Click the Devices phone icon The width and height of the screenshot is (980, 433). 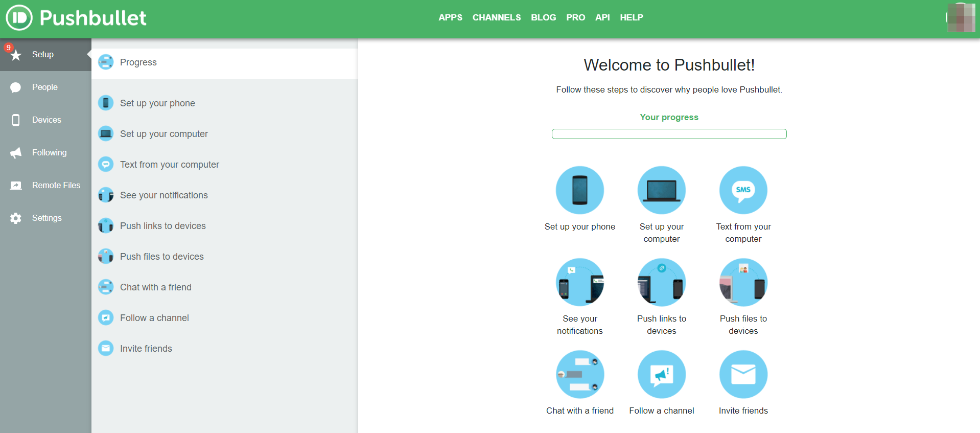point(16,120)
